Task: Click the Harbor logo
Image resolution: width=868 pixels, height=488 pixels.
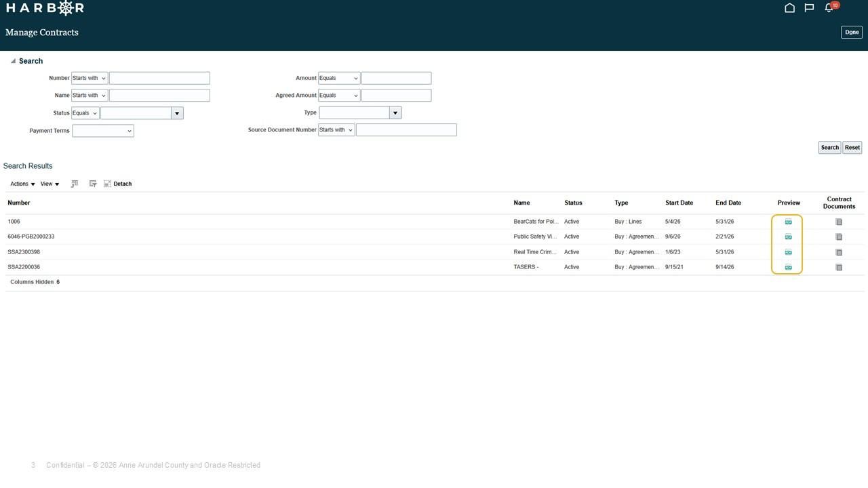Action: (45, 8)
